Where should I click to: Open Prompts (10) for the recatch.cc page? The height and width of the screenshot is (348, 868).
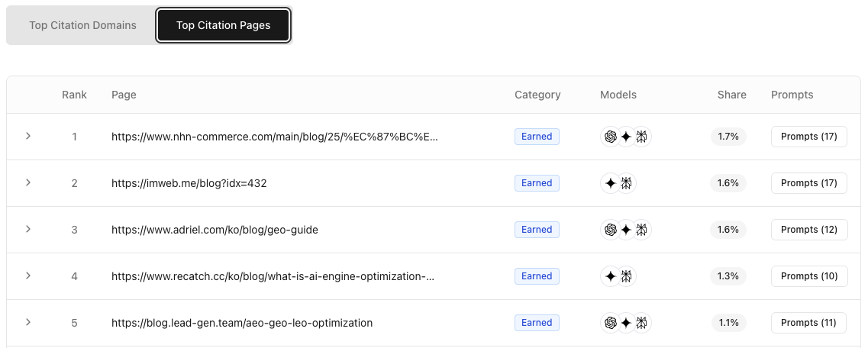[808, 276]
